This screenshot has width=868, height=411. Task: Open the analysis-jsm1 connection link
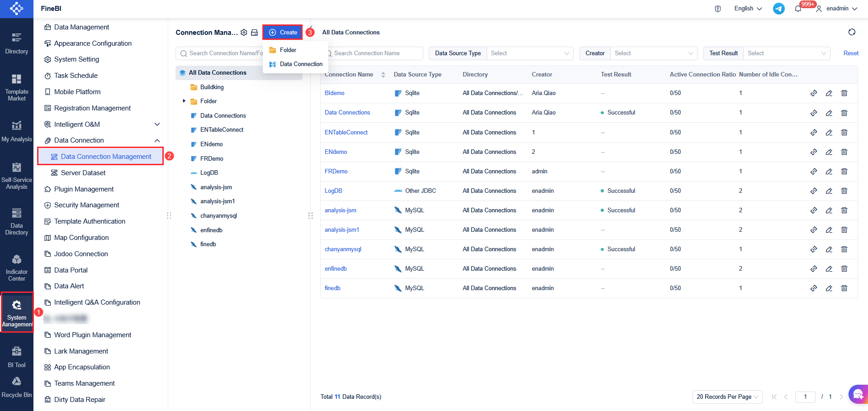342,230
